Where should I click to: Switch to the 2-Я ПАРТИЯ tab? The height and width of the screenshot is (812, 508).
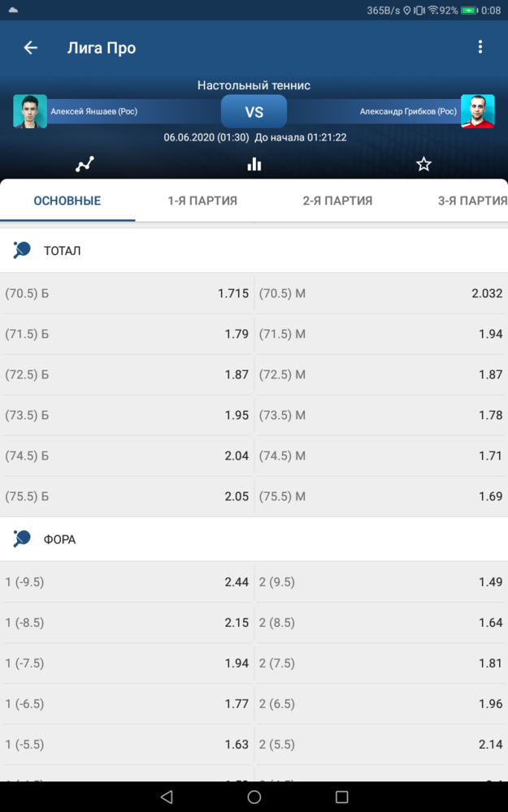pos(337,201)
